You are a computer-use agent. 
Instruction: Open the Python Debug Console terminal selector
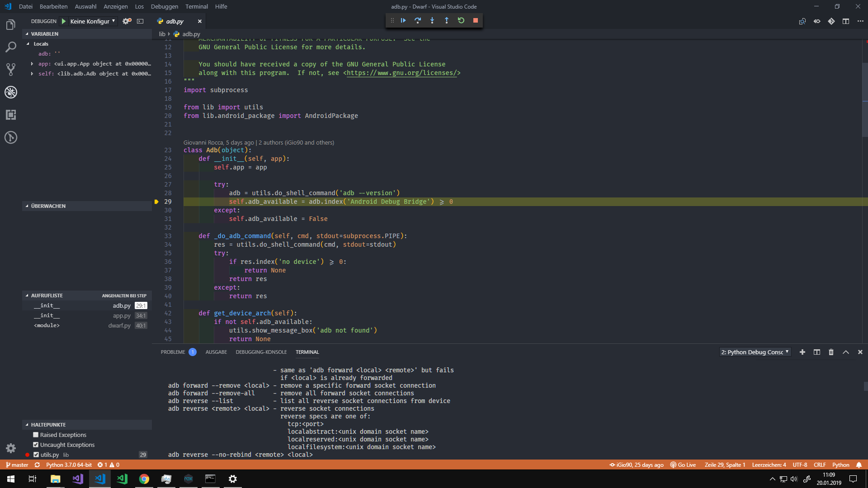point(755,352)
